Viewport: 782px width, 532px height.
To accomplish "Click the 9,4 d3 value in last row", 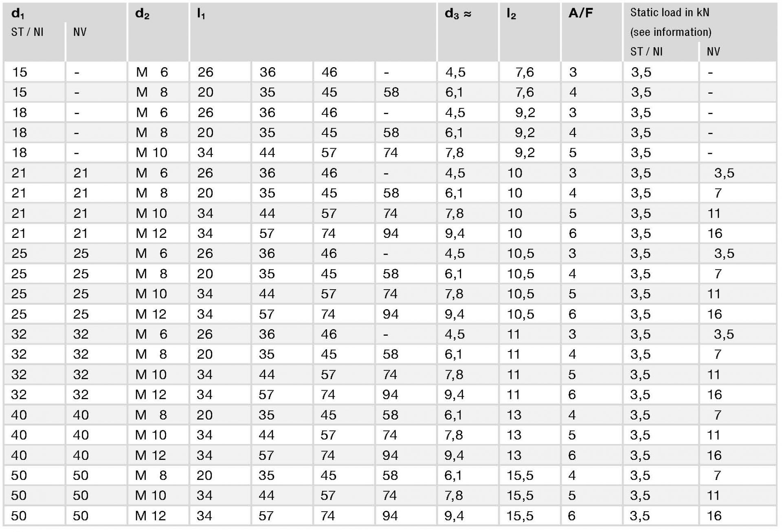I will (x=454, y=516).
